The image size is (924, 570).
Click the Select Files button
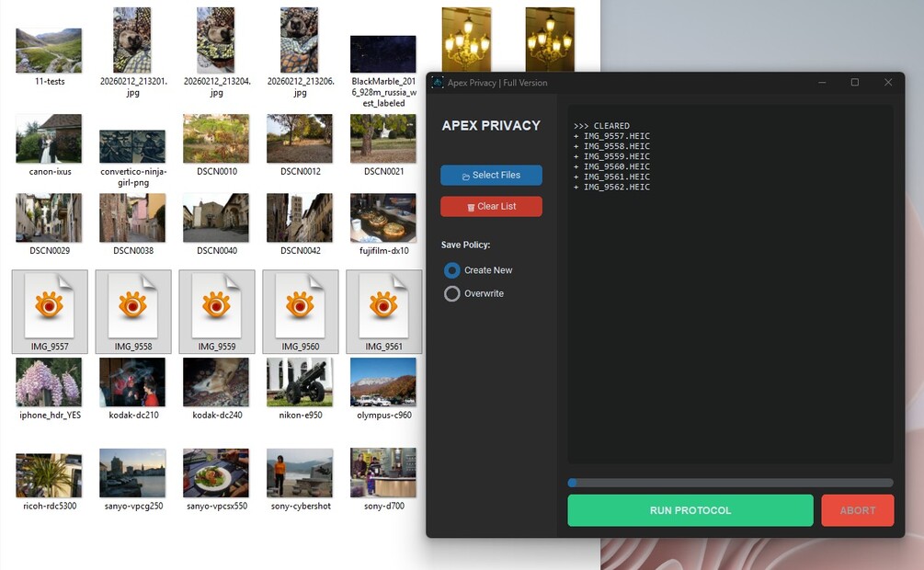[491, 175]
